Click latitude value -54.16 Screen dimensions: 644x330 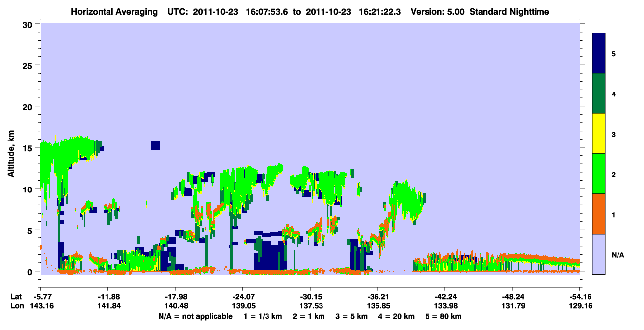click(x=580, y=297)
